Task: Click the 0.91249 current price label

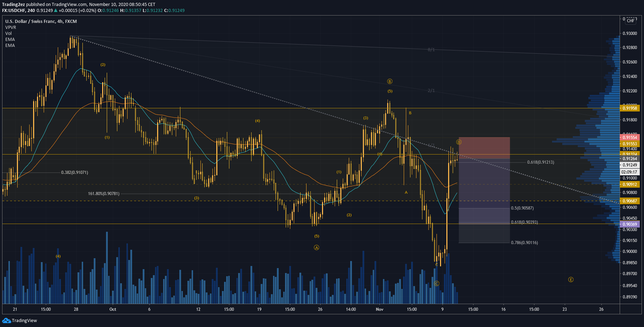Action: [x=630, y=165]
